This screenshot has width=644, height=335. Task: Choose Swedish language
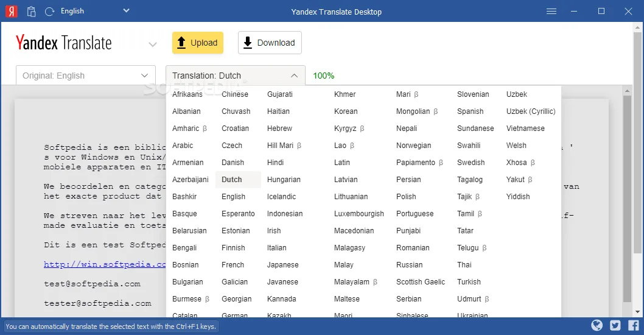point(471,163)
